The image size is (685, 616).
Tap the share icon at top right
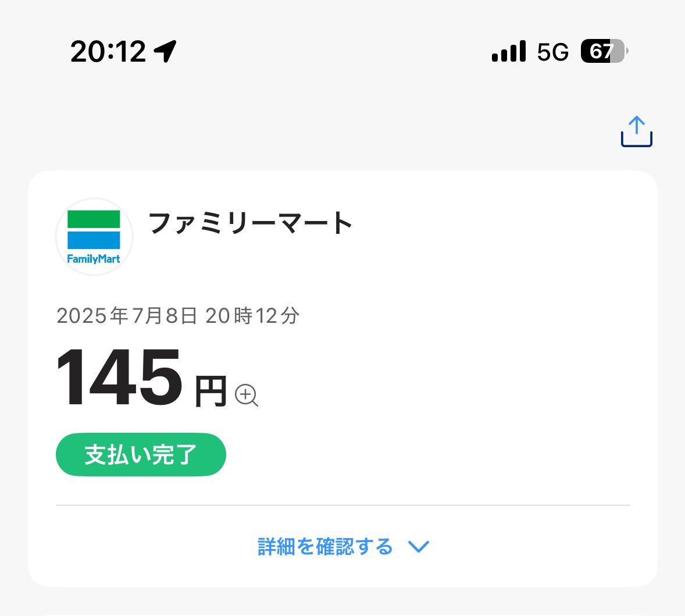tap(637, 131)
